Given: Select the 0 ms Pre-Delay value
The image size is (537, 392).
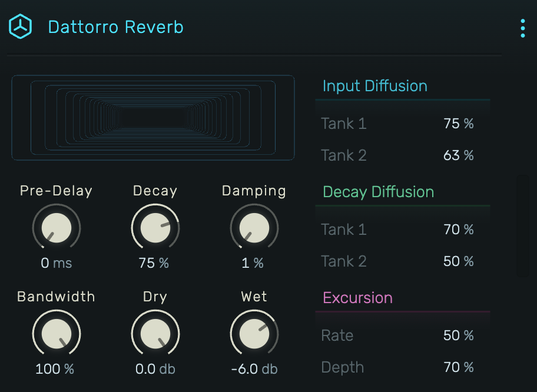Looking at the screenshot, I should click(x=56, y=263).
